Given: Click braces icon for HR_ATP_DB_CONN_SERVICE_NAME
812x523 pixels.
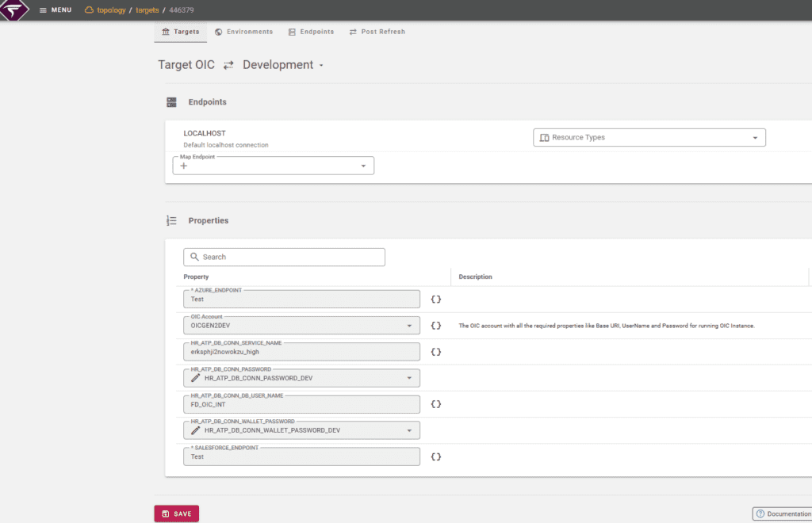Looking at the screenshot, I should [x=436, y=352].
